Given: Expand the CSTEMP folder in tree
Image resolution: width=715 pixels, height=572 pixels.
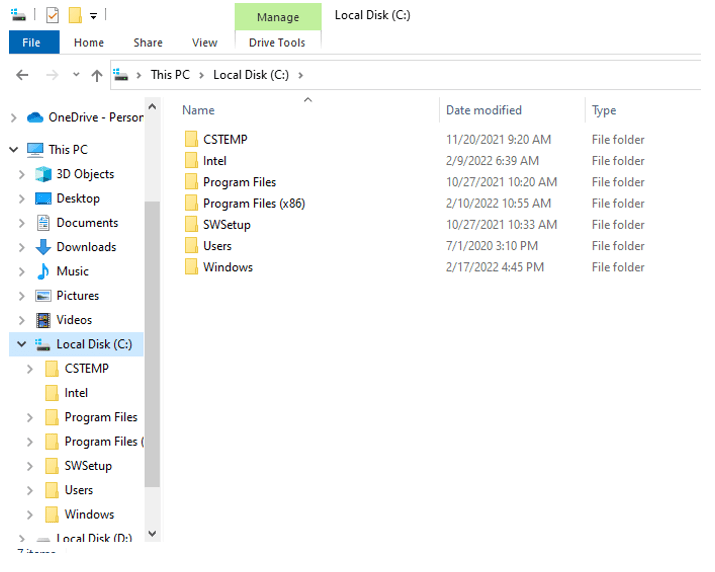Looking at the screenshot, I should click(x=30, y=369).
